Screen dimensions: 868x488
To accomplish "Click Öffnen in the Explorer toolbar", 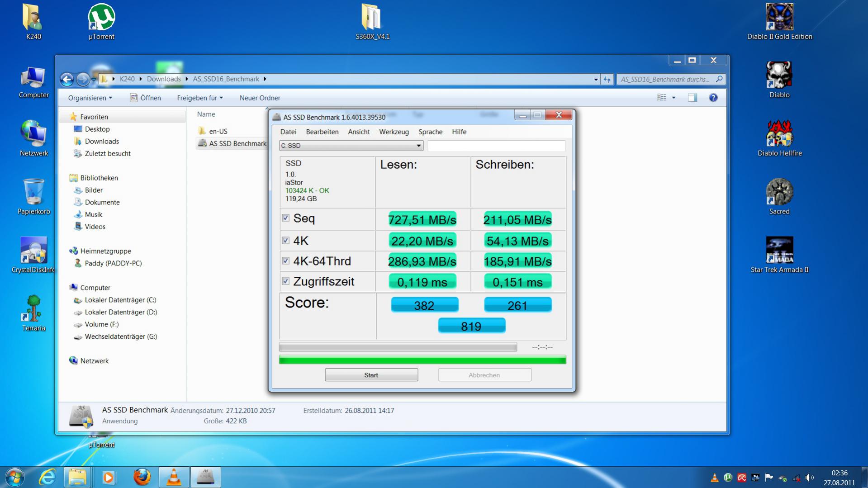I will 146,98.
